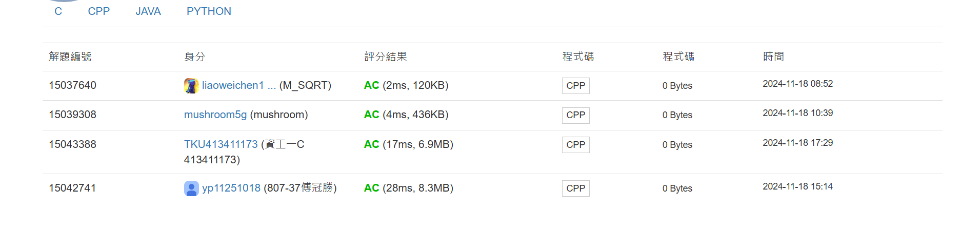
Task: Show the PYTHON language tab
Action: (x=209, y=11)
